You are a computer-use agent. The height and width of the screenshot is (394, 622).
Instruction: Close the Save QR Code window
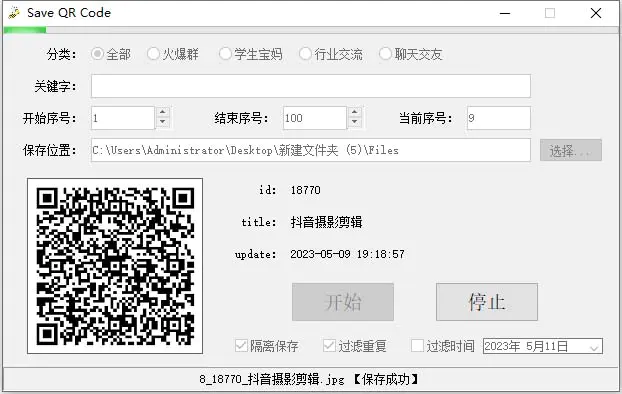[x=596, y=13]
